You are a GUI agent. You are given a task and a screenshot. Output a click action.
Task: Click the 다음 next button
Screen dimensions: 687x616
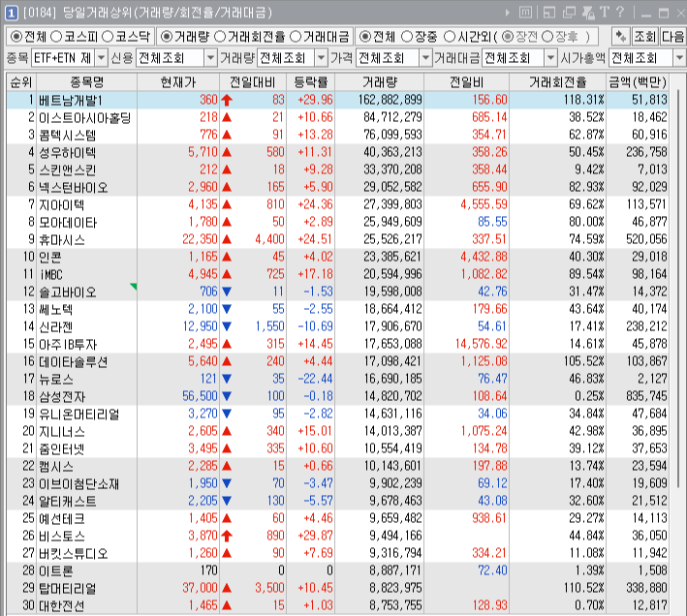672,37
